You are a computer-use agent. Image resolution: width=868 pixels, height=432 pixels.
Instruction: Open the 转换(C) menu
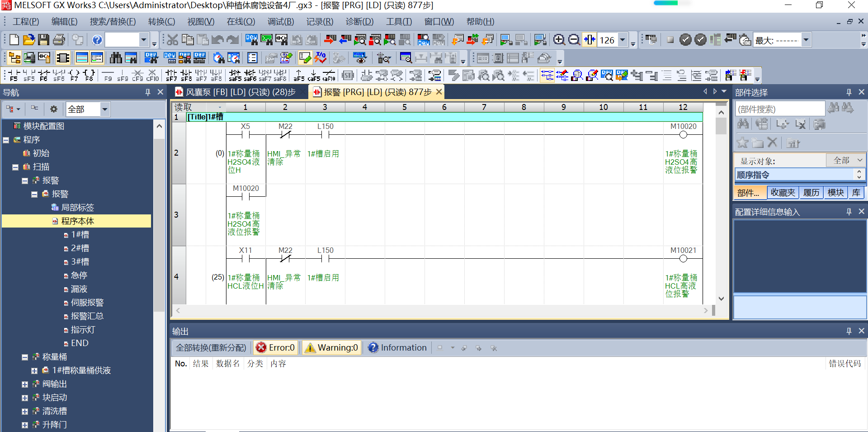[x=161, y=22]
